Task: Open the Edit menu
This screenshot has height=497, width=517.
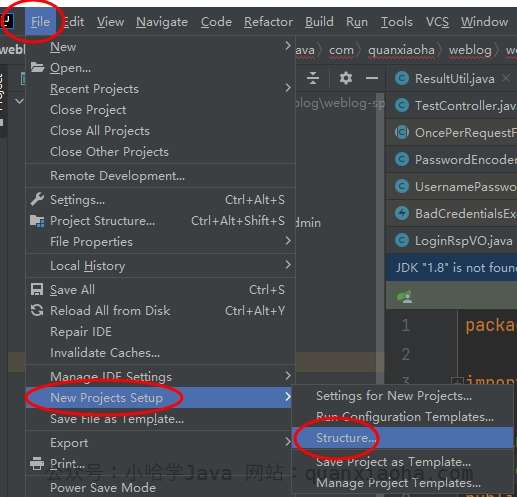Action: 74,22
